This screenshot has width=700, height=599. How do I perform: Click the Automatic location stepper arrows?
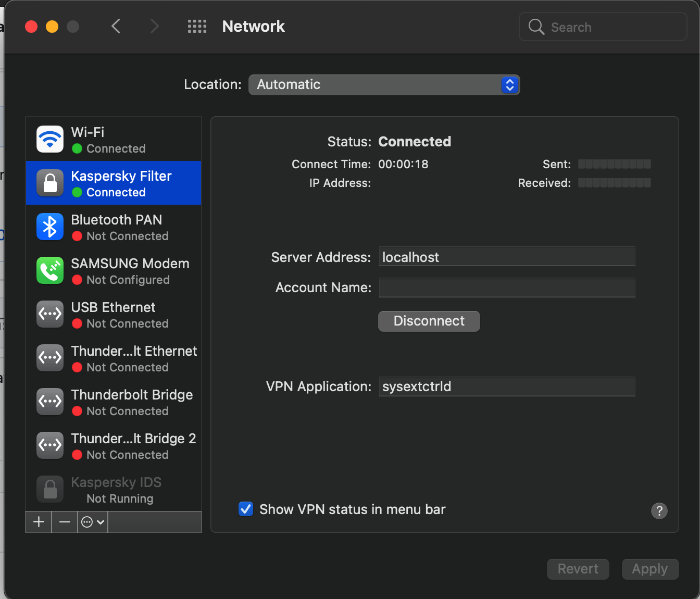510,84
